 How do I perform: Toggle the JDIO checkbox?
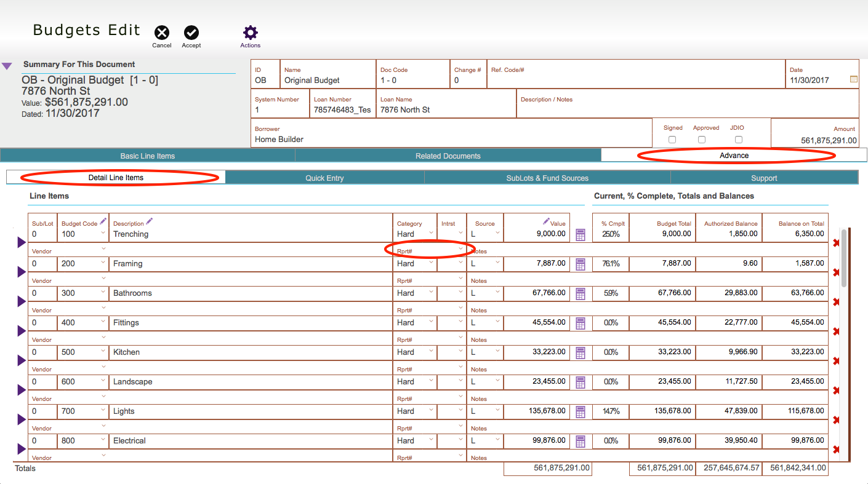[x=738, y=140]
